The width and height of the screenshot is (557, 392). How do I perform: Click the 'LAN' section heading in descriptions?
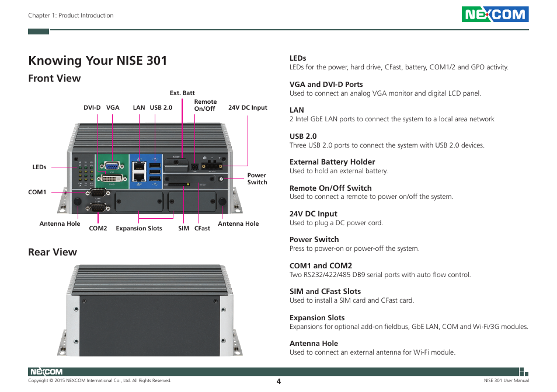tap(297, 110)
